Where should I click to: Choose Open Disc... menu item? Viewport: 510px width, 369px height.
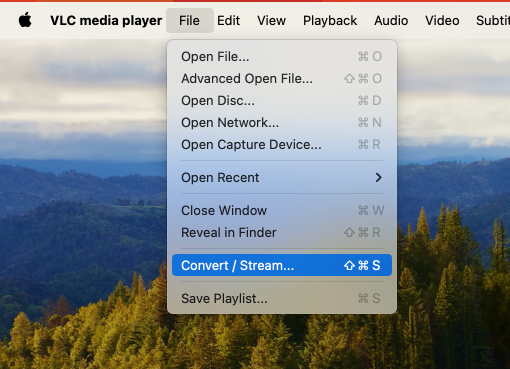(282, 101)
